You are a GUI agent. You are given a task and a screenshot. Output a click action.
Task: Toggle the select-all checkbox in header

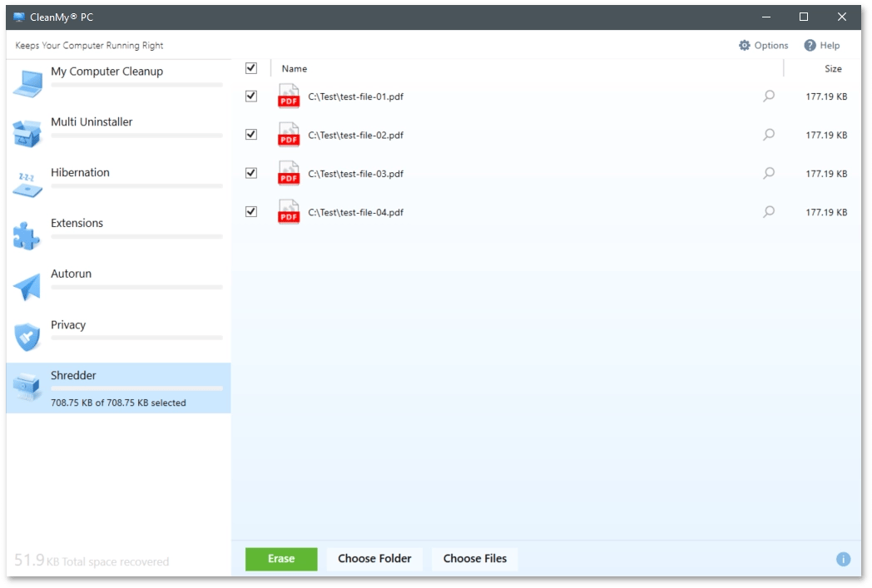251,68
